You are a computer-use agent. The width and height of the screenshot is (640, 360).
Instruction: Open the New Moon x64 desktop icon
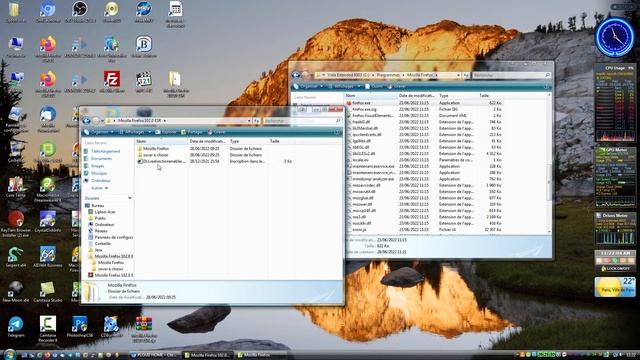tap(16, 291)
